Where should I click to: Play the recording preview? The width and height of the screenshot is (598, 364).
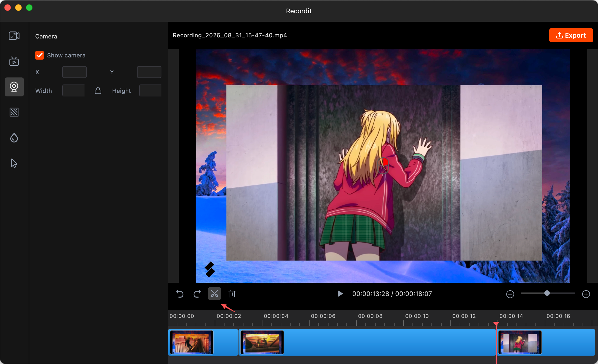340,294
